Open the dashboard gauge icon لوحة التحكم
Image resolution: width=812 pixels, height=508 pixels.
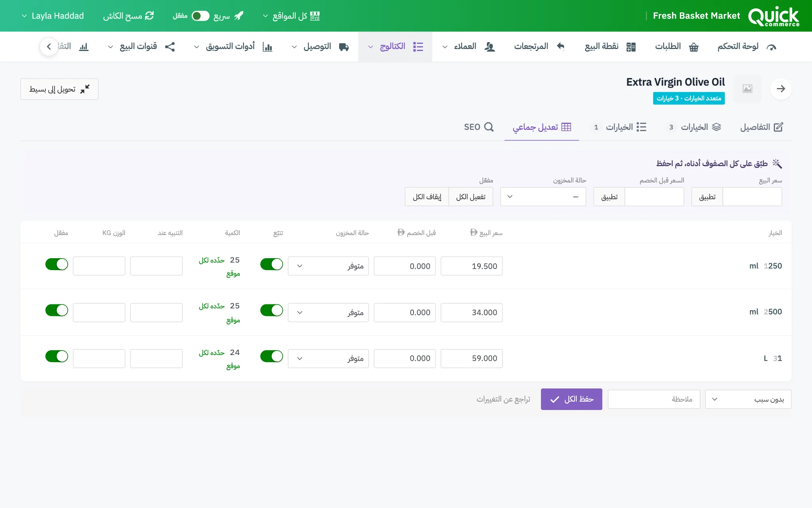coord(771,47)
